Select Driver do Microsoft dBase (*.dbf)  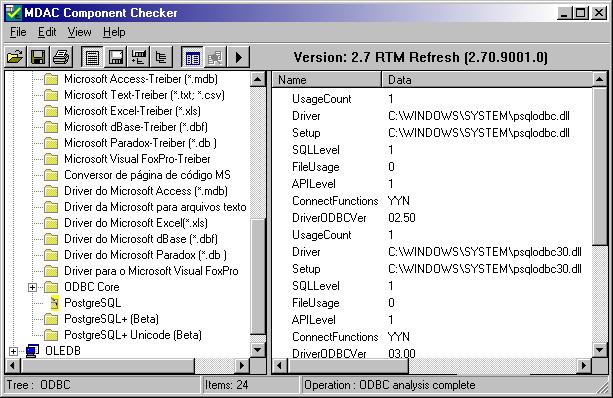tap(141, 239)
